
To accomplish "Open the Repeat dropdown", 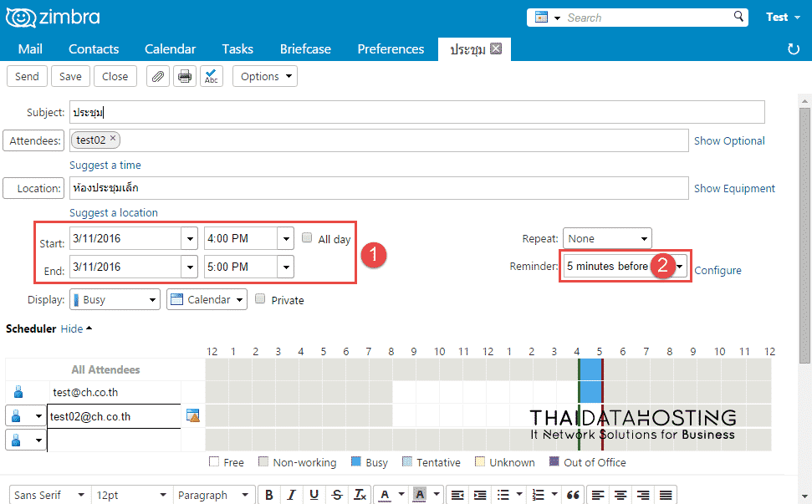I will pyautogui.click(x=606, y=238).
